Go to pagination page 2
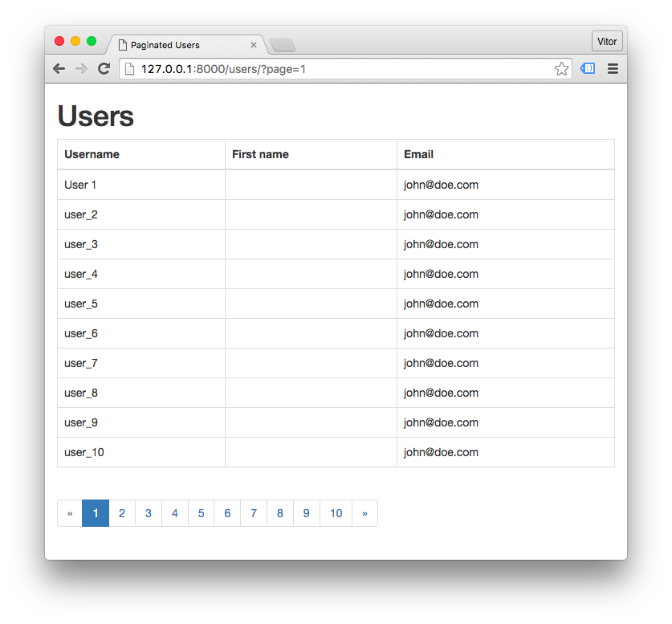The width and height of the screenshot is (672, 624). click(x=122, y=513)
